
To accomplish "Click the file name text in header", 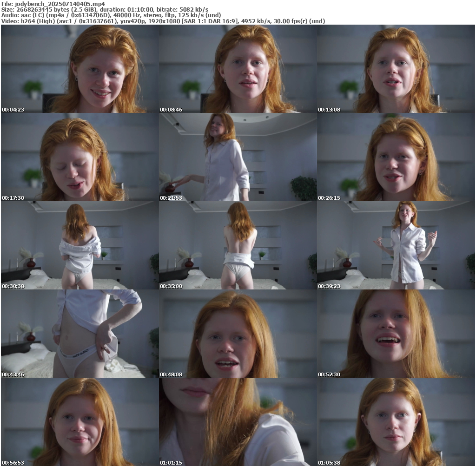I will point(53,4).
